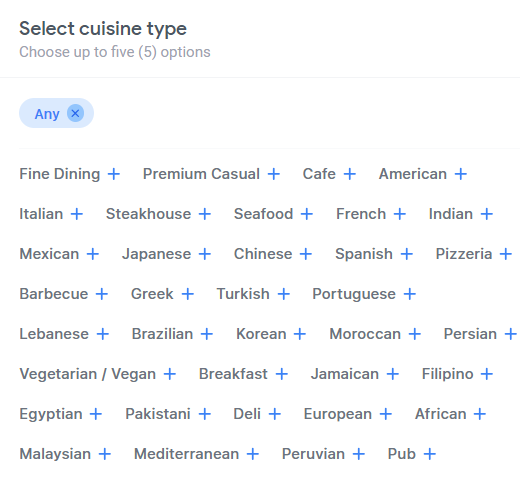Click the plus icon beside Steakhouse
This screenshot has height=486, width=520.
[205, 214]
